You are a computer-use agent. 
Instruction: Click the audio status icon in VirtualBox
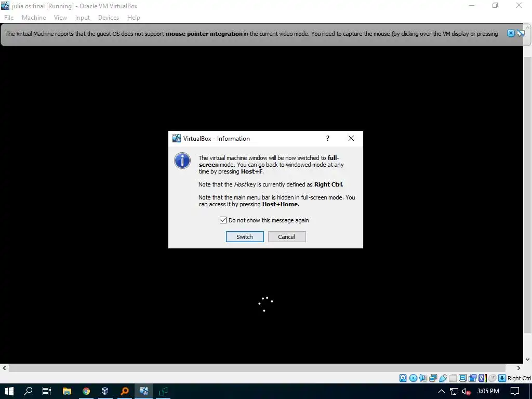pyautogui.click(x=423, y=378)
